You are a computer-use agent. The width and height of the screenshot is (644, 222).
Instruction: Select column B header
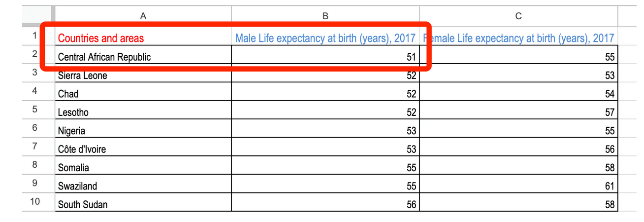[325, 16]
